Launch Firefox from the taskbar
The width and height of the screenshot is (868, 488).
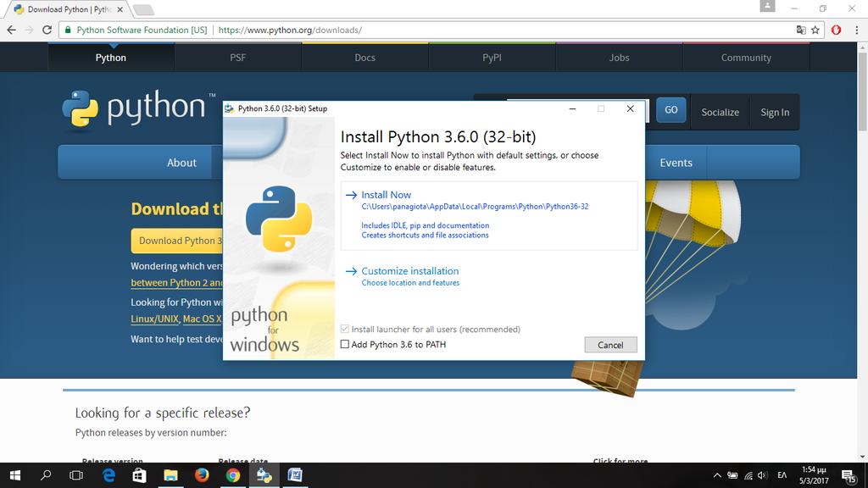coord(202,475)
